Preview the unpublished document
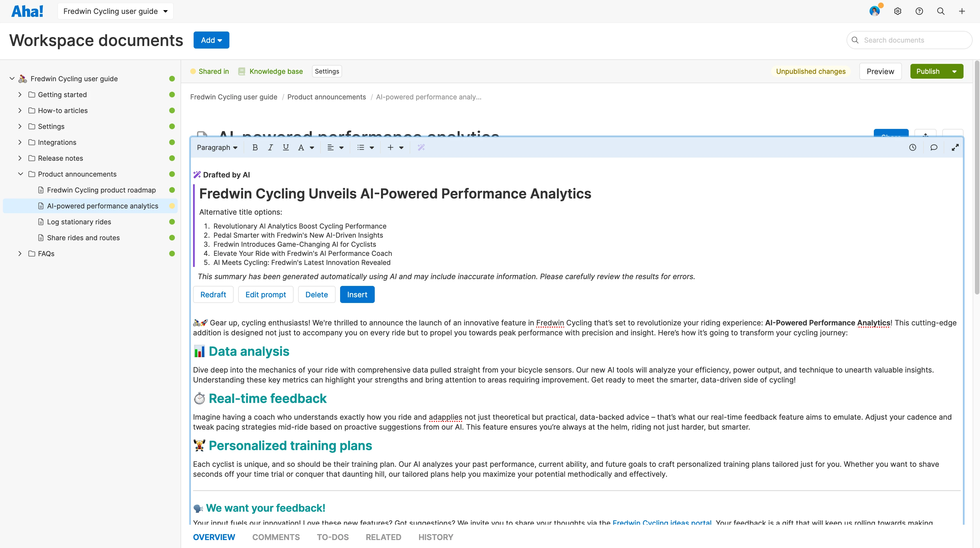 coord(880,71)
